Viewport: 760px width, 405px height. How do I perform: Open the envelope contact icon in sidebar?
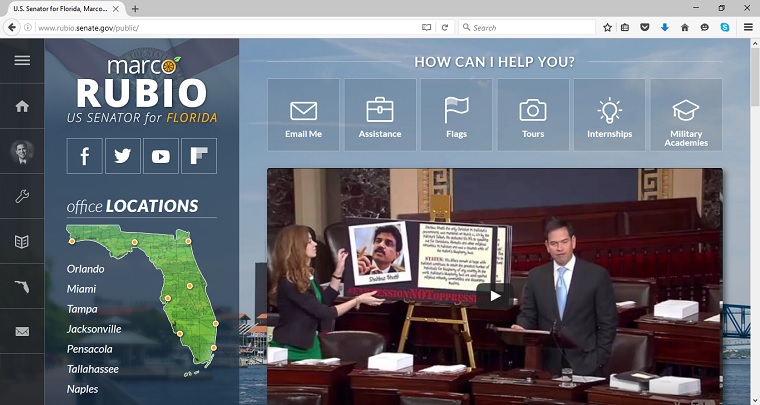[x=22, y=331]
